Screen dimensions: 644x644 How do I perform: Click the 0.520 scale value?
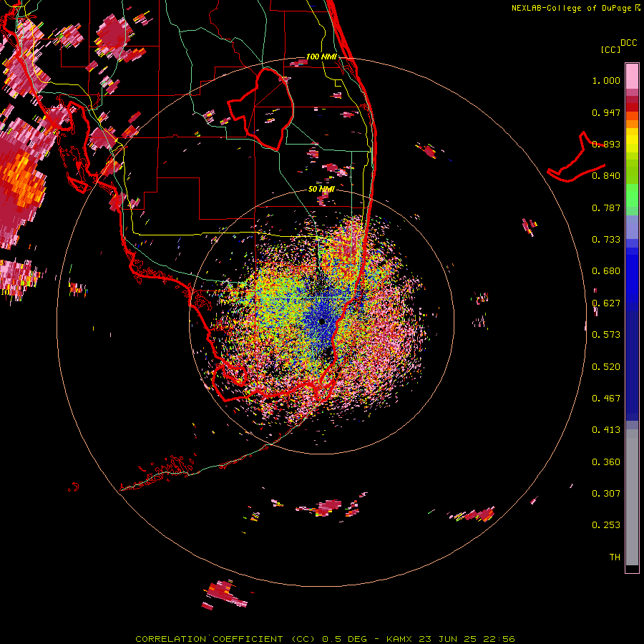[x=606, y=367]
